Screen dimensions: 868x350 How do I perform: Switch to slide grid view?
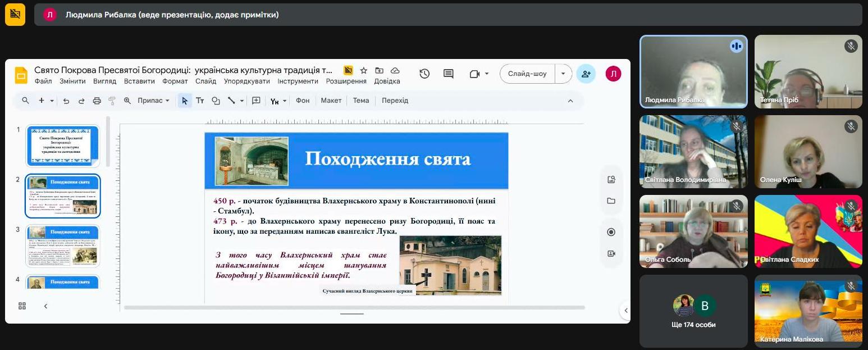[x=22, y=306]
